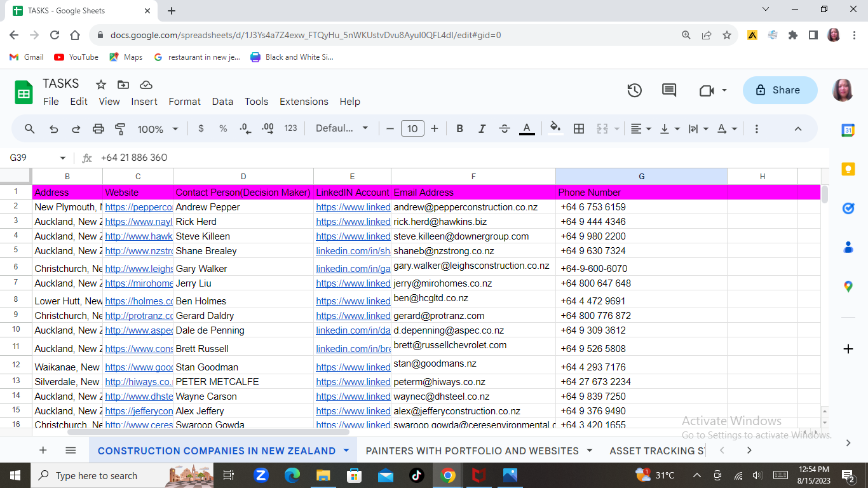Open the zoom level dropdown
This screenshot has height=488, width=868.
(158, 129)
